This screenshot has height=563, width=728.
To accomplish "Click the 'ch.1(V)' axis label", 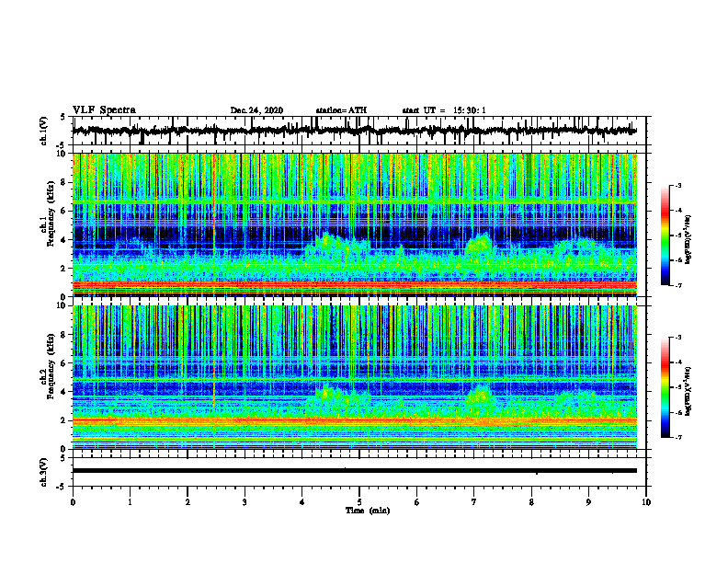I will pos(44,131).
